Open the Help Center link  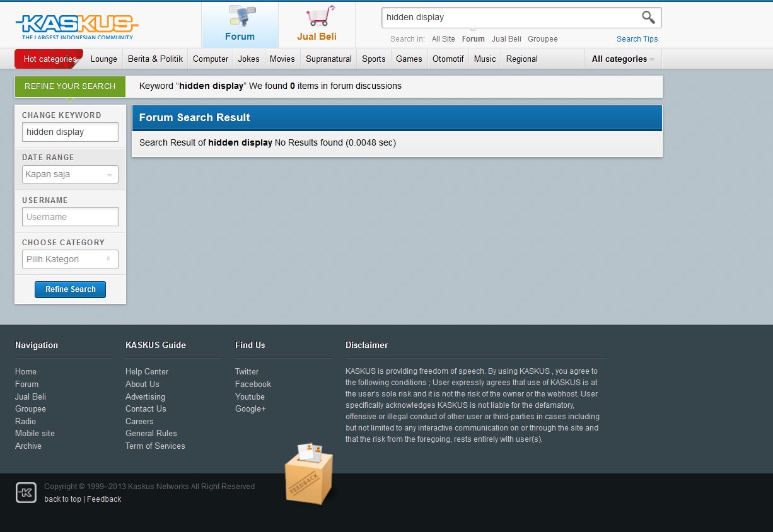tap(147, 372)
